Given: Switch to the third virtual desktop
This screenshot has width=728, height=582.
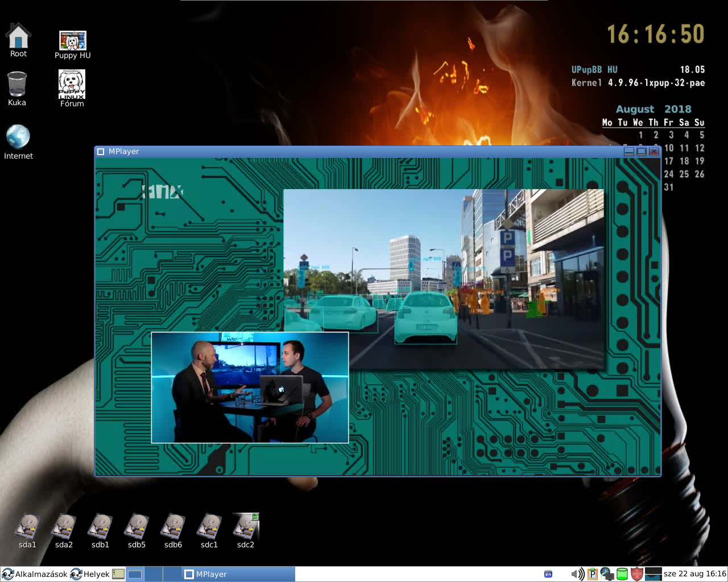Looking at the screenshot, I should pyautogui.click(x=172, y=574).
